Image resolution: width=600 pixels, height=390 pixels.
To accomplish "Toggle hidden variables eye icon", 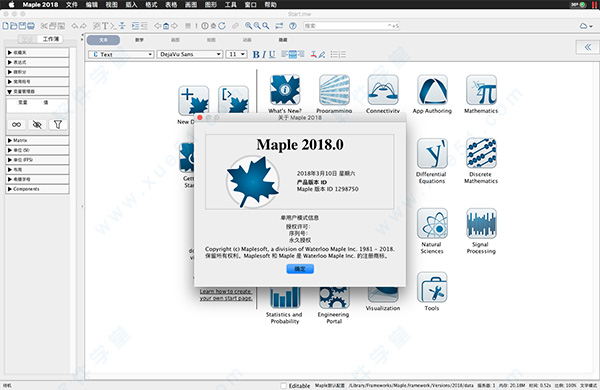I will tap(37, 124).
